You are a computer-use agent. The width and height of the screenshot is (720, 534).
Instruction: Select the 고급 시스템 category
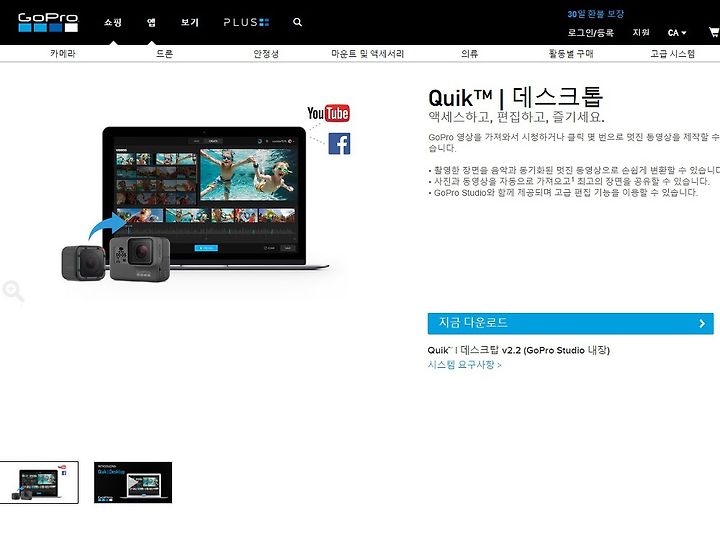coord(672,54)
